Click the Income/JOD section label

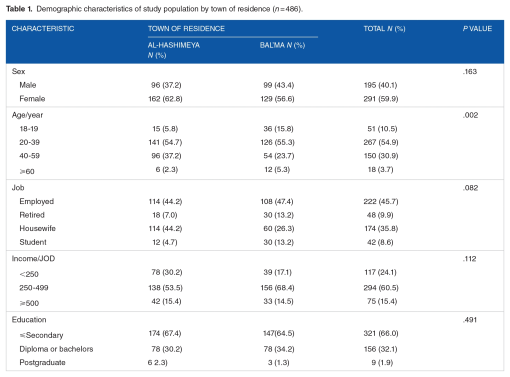coord(33,259)
